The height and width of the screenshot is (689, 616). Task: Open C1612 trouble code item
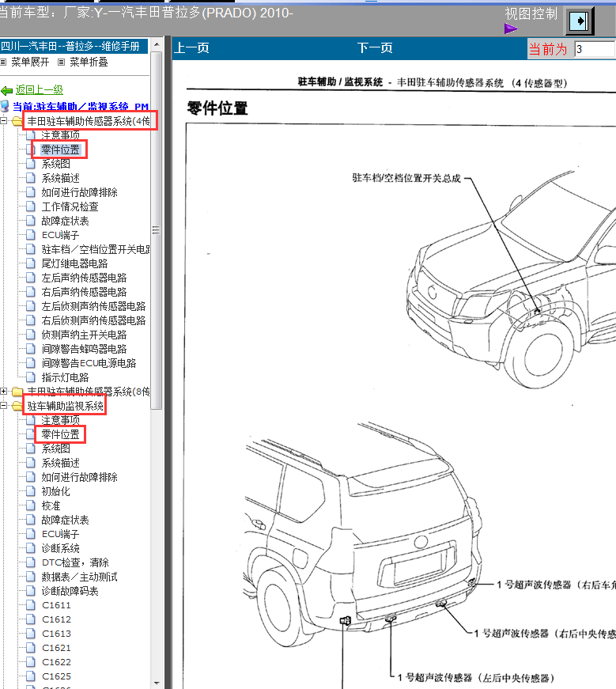click(x=56, y=619)
